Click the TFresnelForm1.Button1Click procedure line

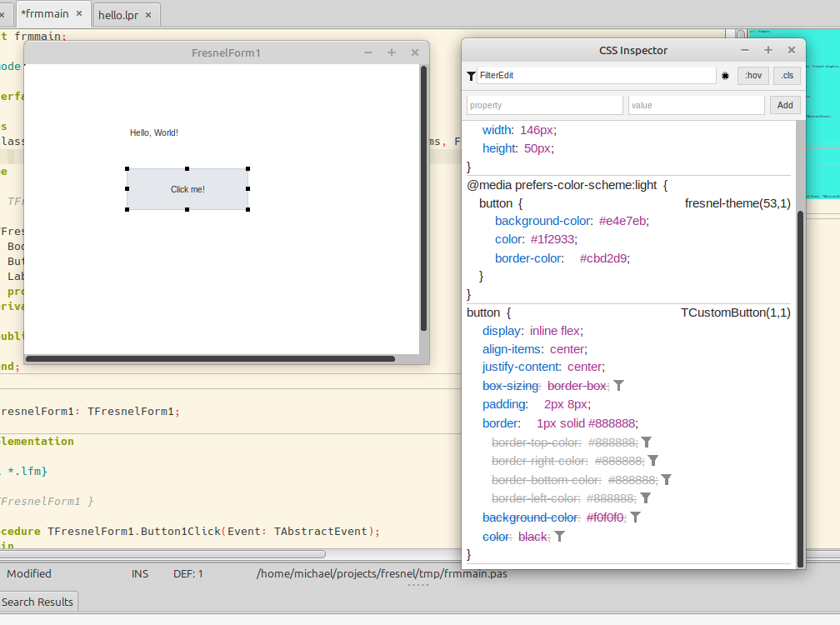point(190,532)
